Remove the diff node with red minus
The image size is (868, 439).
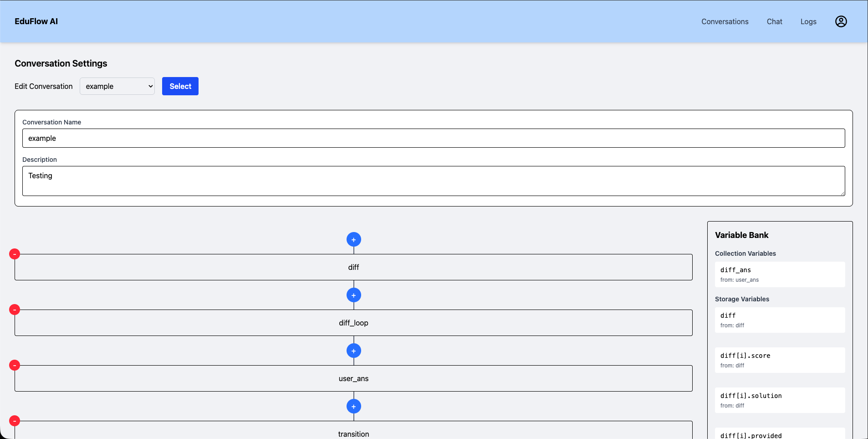point(15,254)
